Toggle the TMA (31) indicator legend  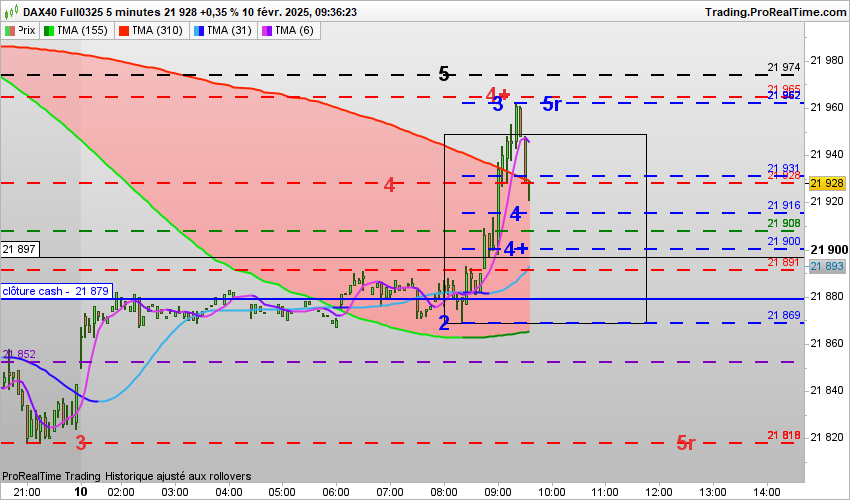(x=224, y=30)
